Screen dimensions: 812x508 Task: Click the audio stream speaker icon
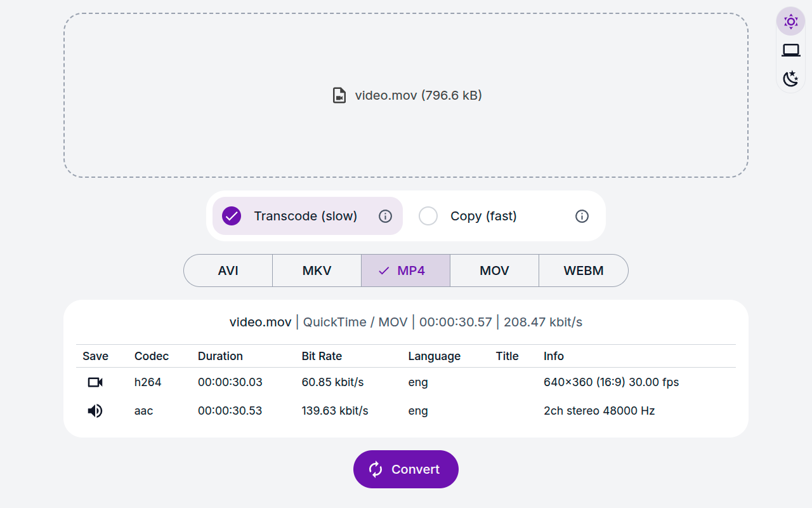95,411
